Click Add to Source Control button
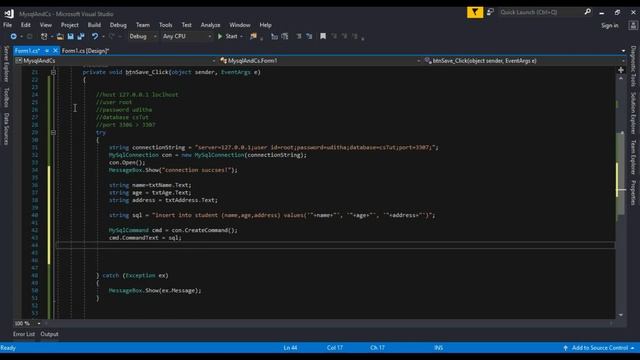This screenshot has width=640, height=360. click(x=598, y=348)
